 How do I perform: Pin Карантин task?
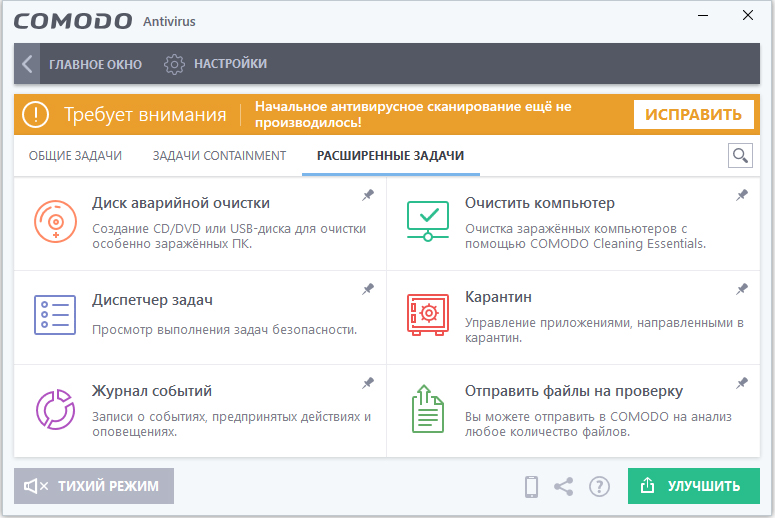742,289
